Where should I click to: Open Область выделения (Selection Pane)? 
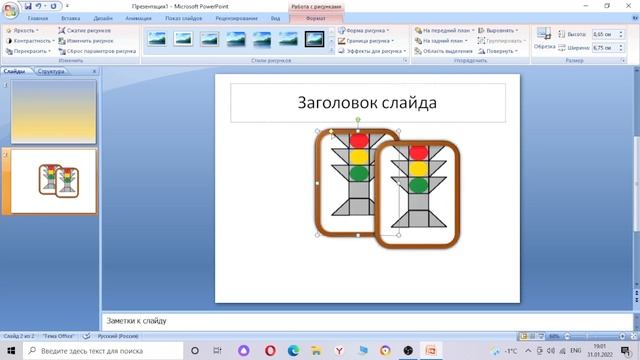click(443, 51)
